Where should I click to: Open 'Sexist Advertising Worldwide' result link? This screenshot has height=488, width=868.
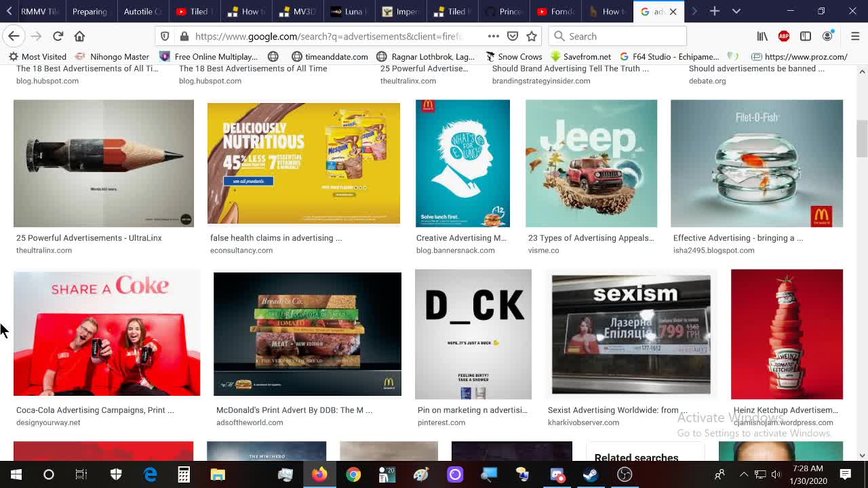618,410
